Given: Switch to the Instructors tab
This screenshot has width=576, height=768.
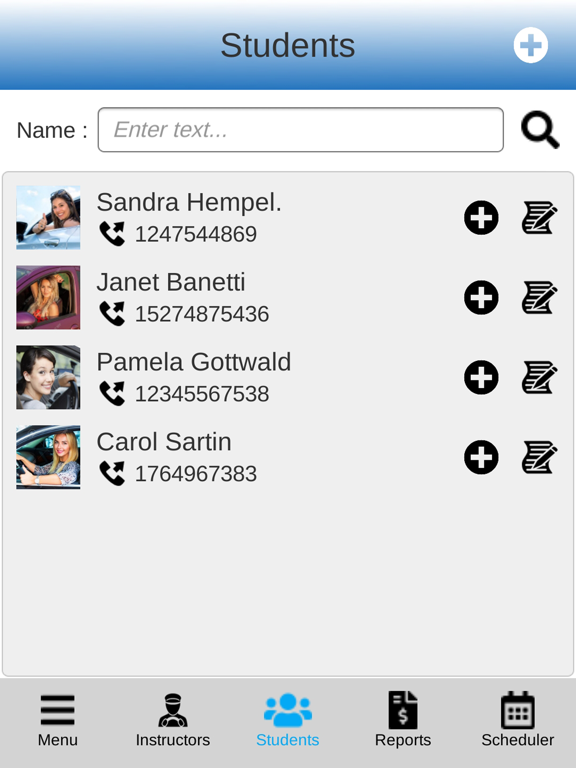Looking at the screenshot, I should [x=173, y=720].
